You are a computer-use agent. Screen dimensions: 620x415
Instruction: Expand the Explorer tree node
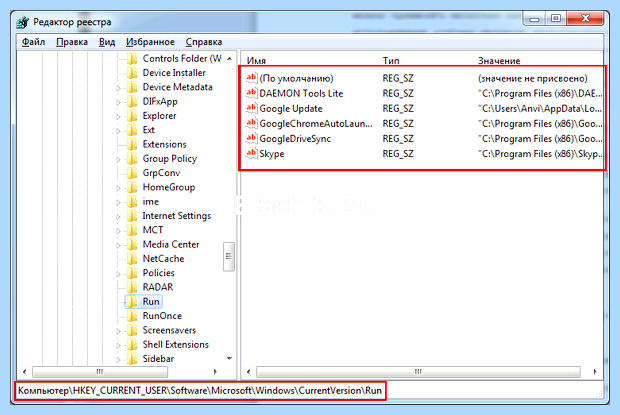118,117
